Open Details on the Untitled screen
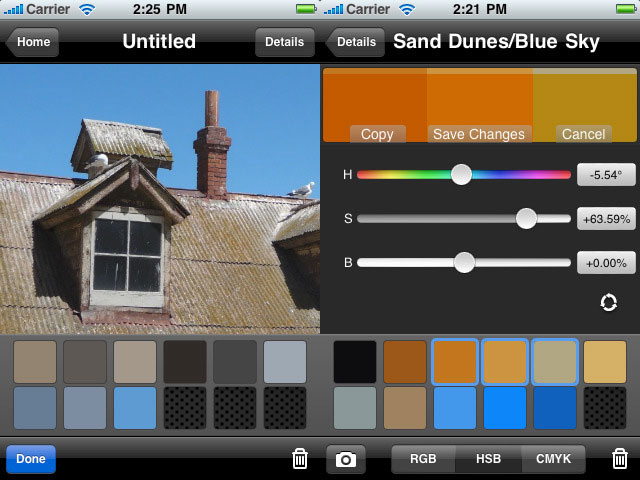Screen dimensions: 640x480 pos(284,42)
